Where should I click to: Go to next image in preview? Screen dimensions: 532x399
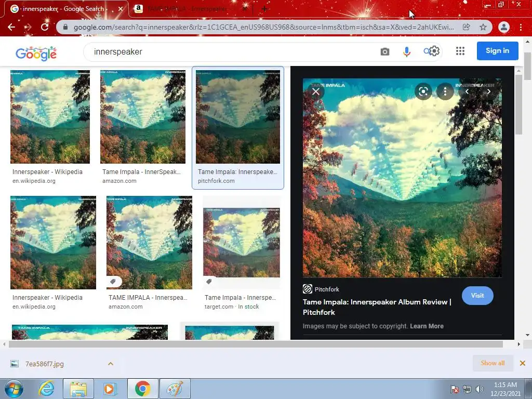click(x=488, y=91)
